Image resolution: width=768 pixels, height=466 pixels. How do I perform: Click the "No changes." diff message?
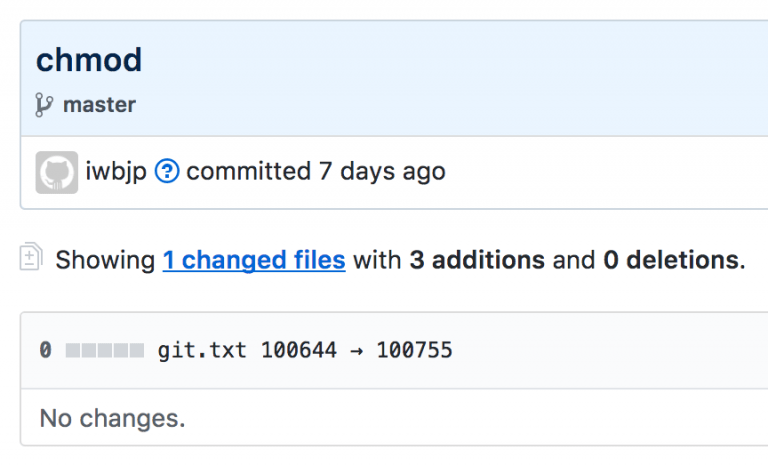pos(112,418)
